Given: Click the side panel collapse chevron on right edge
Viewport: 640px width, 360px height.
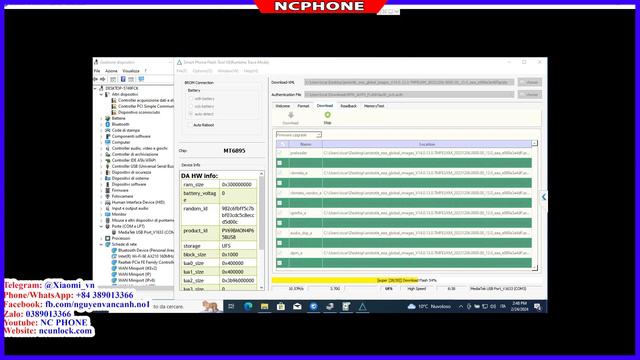Looking at the screenshot, I should (x=544, y=197).
